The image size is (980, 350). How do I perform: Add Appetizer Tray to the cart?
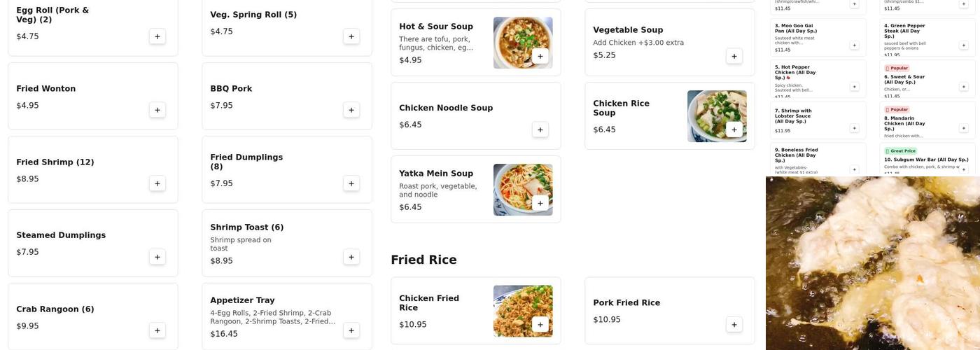[x=351, y=330]
